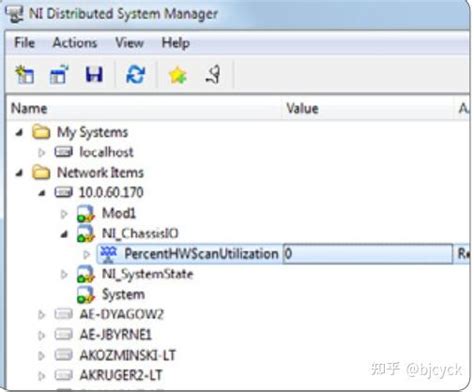Click the first toolbar icon with green star
The height and width of the screenshot is (392, 474).
click(x=25, y=74)
